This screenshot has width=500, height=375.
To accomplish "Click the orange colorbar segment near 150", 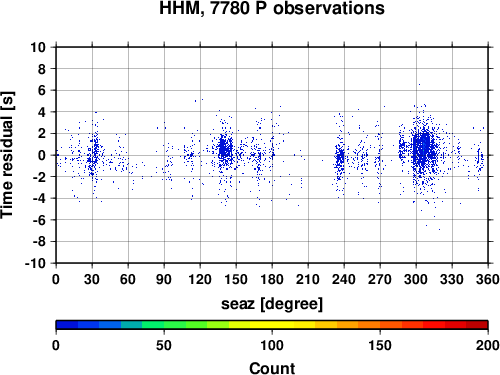I will pos(380,325).
